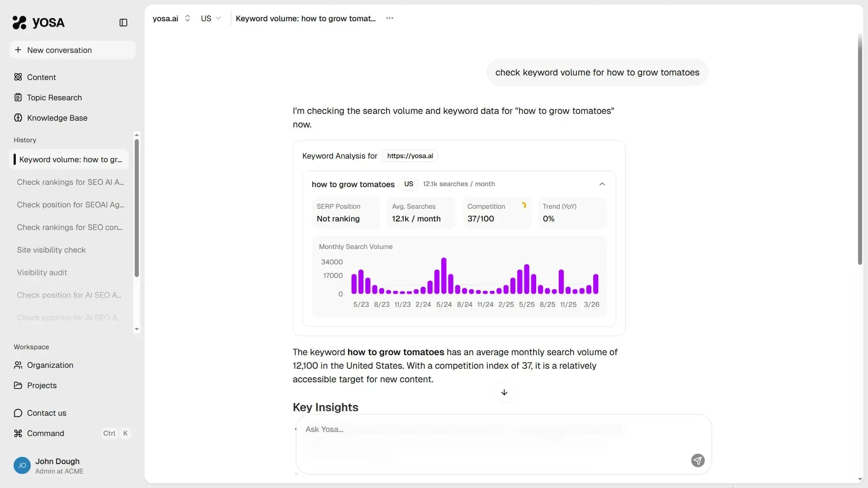This screenshot has height=488, width=868.
Task: Start a New conversation
Action: 72,50
